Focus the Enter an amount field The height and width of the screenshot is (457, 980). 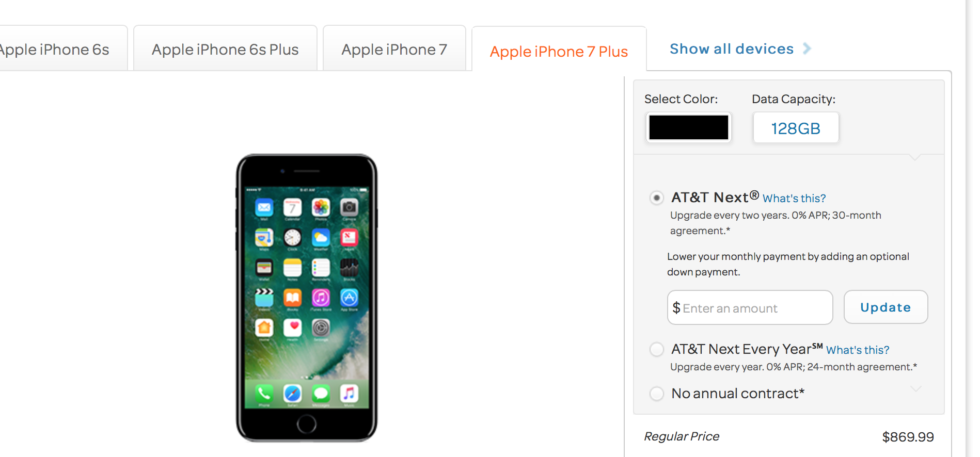750,307
